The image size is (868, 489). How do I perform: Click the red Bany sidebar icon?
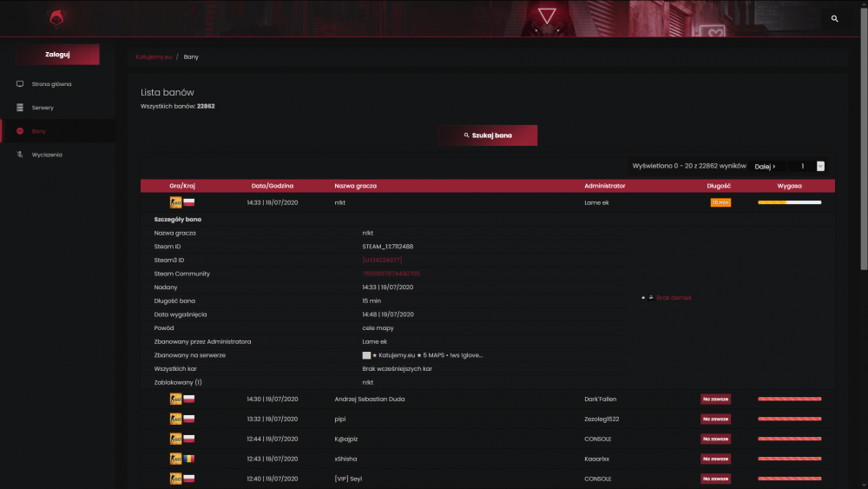pyautogui.click(x=20, y=131)
